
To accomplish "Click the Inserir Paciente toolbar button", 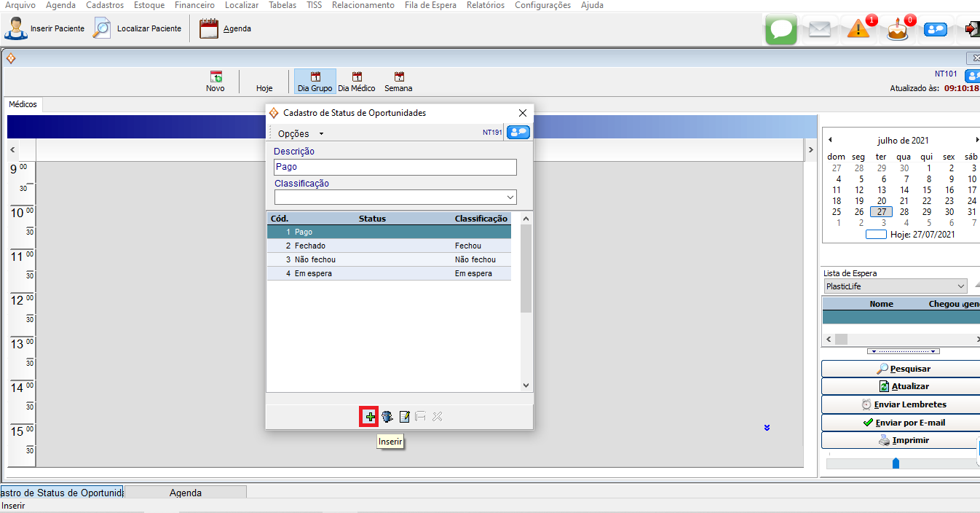I will 45,29.
